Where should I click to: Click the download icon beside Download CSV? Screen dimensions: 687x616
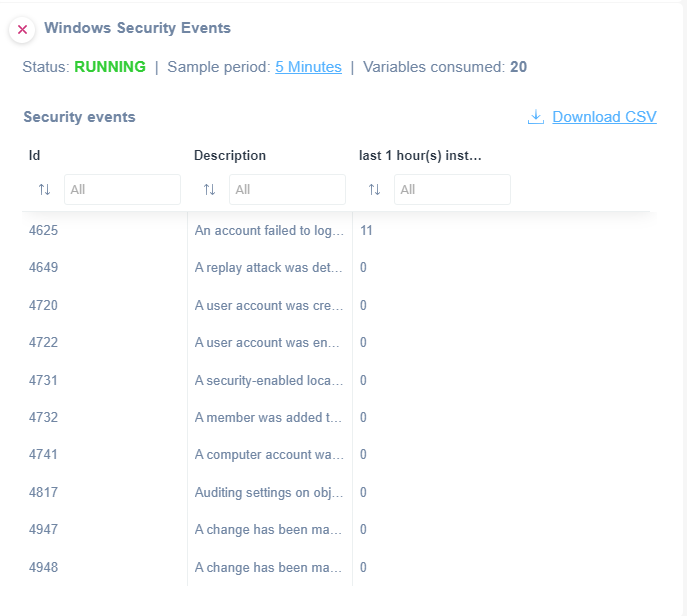pyautogui.click(x=535, y=117)
